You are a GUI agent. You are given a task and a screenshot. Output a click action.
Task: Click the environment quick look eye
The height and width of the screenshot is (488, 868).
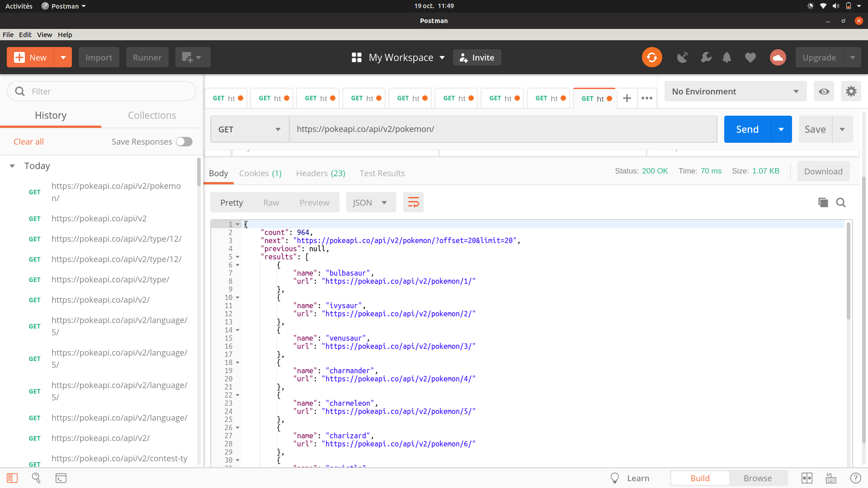coord(824,91)
